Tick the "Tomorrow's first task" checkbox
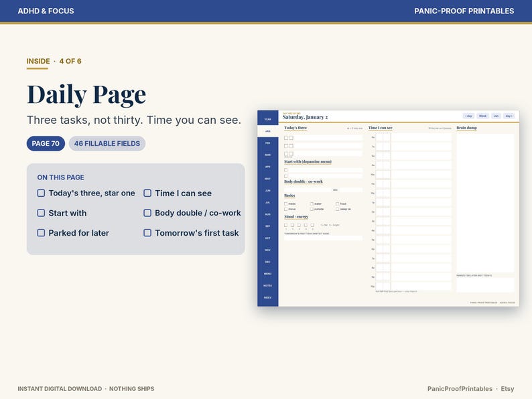Image resolution: width=532 pixels, height=399 pixels. pos(147,233)
